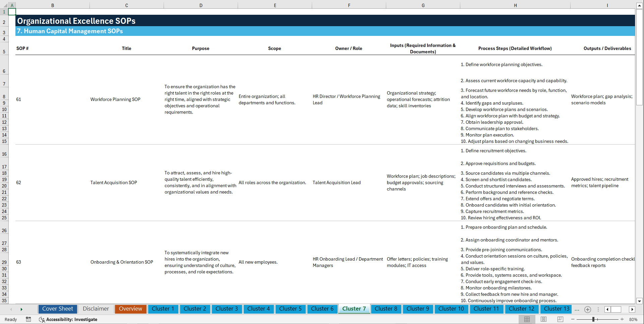The image size is (644, 324).
Task: Click the vertical scrollbar down arrow
Action: (640, 301)
